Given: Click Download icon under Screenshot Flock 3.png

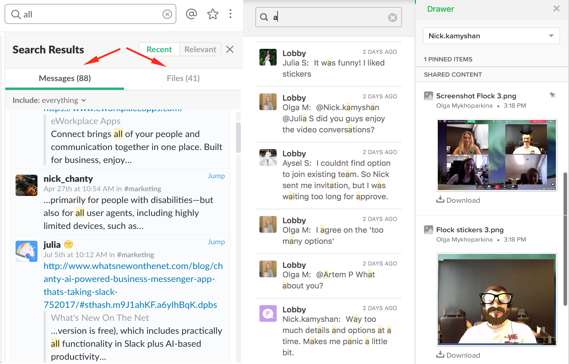Looking at the screenshot, I should pyautogui.click(x=440, y=200).
